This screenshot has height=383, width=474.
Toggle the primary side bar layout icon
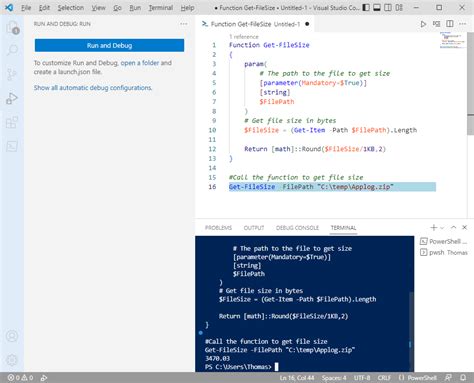(x=366, y=7)
